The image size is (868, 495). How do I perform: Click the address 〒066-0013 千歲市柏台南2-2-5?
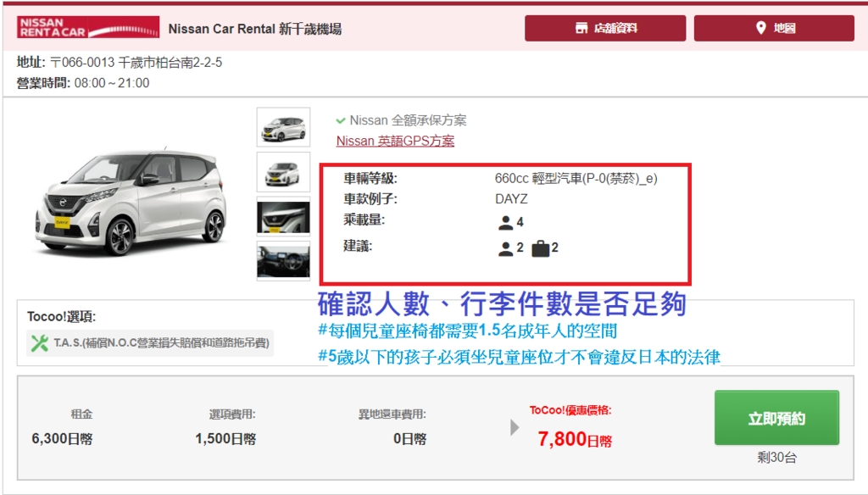pyautogui.click(x=136, y=63)
